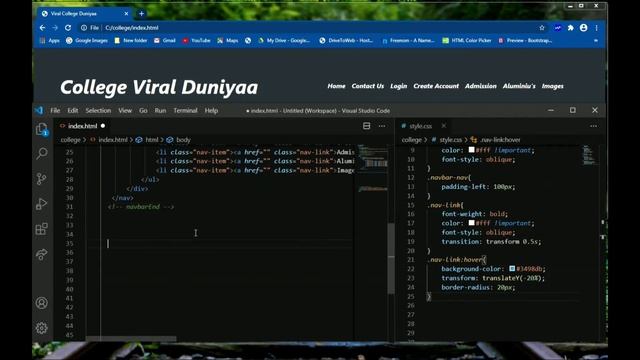Viewport: 640px width, 360px height.
Task: Open the File menu in VS Code
Action: tap(55, 111)
